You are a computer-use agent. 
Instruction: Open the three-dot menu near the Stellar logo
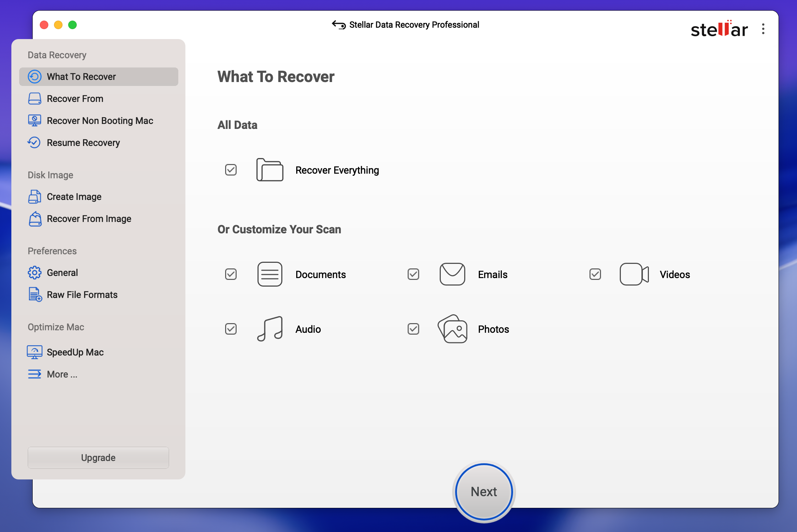763,29
